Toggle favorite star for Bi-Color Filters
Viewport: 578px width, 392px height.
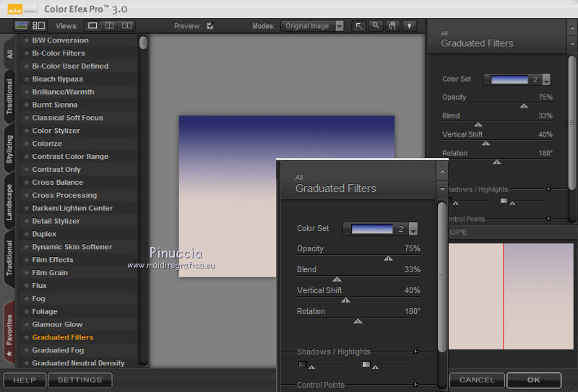[x=27, y=53]
